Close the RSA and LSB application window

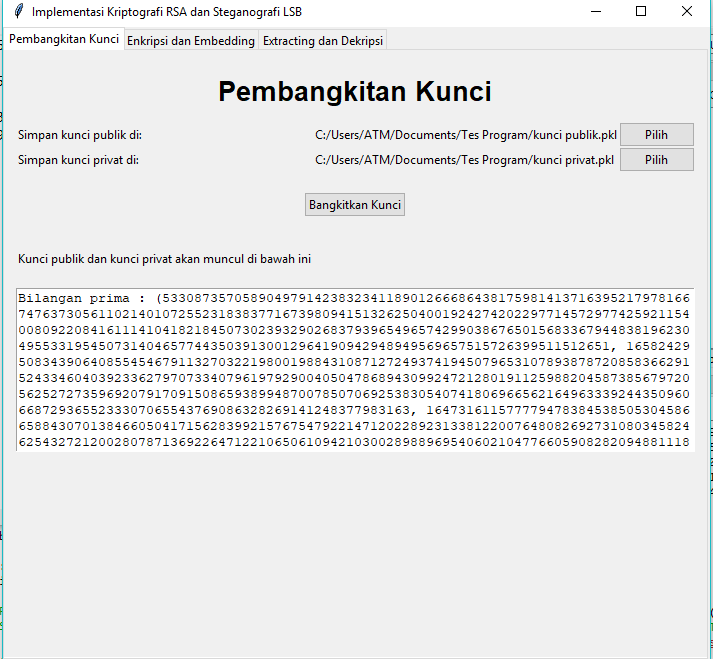[687, 11]
